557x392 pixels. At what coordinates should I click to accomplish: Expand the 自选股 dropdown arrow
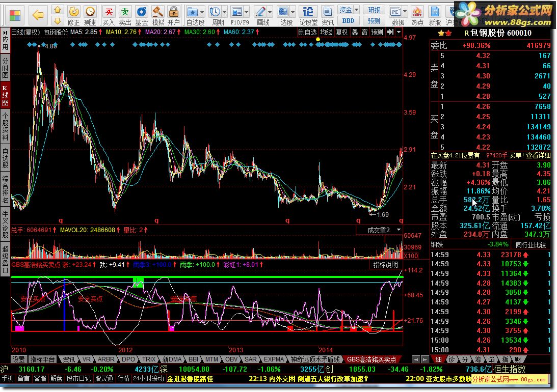[x=202, y=12]
